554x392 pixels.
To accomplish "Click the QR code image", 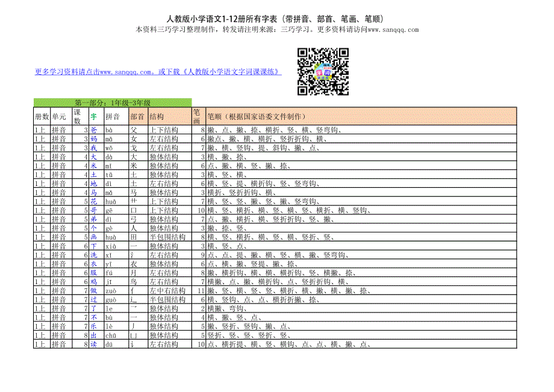I will [323, 72].
